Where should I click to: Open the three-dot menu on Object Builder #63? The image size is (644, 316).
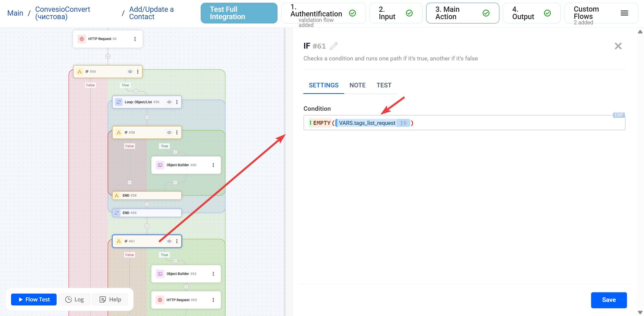point(213,274)
